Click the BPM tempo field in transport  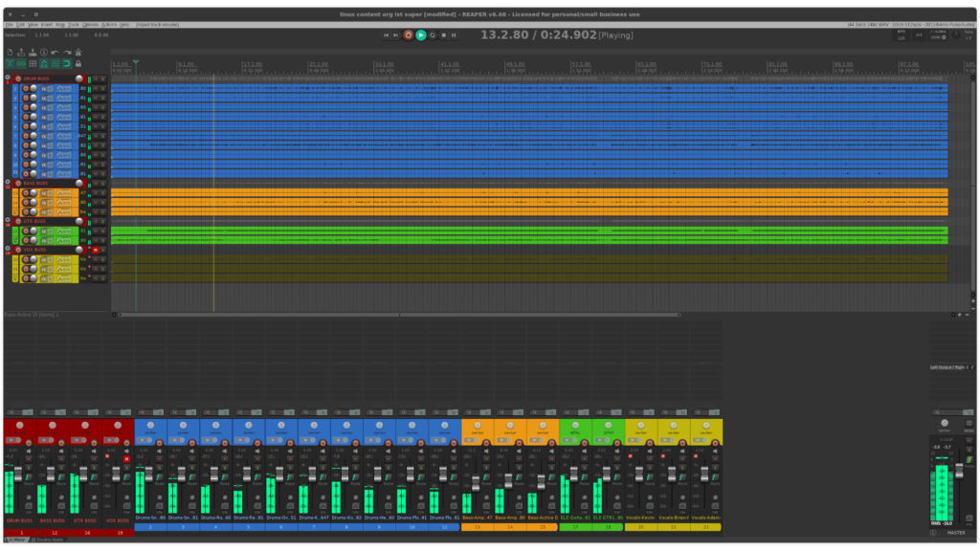[902, 35]
